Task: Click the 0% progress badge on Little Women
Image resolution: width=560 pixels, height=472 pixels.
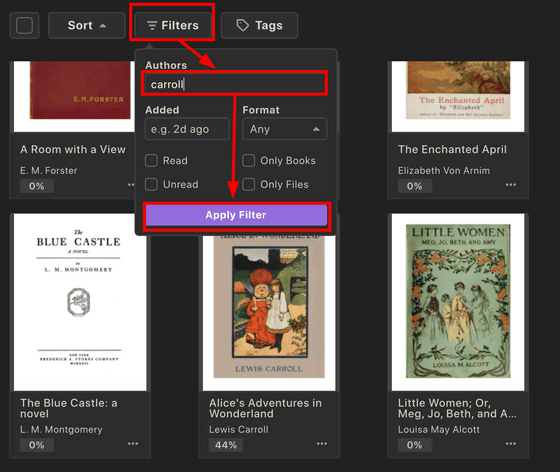Action: [x=414, y=445]
